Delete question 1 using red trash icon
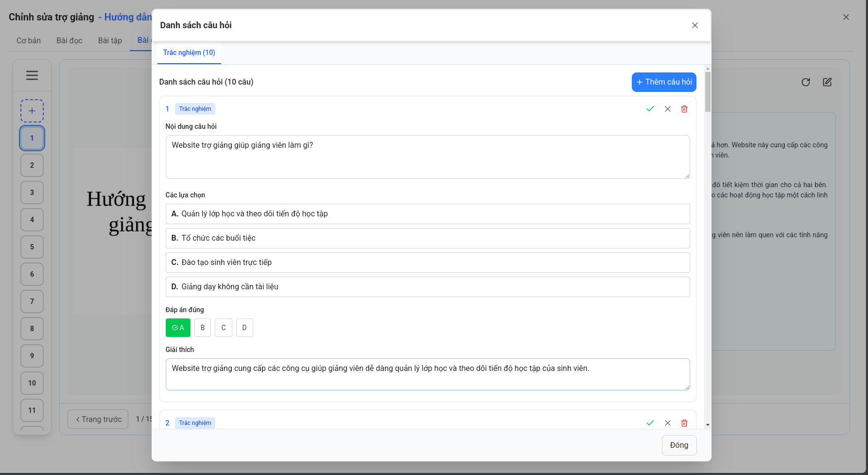The width and height of the screenshot is (868, 475). coord(684,109)
